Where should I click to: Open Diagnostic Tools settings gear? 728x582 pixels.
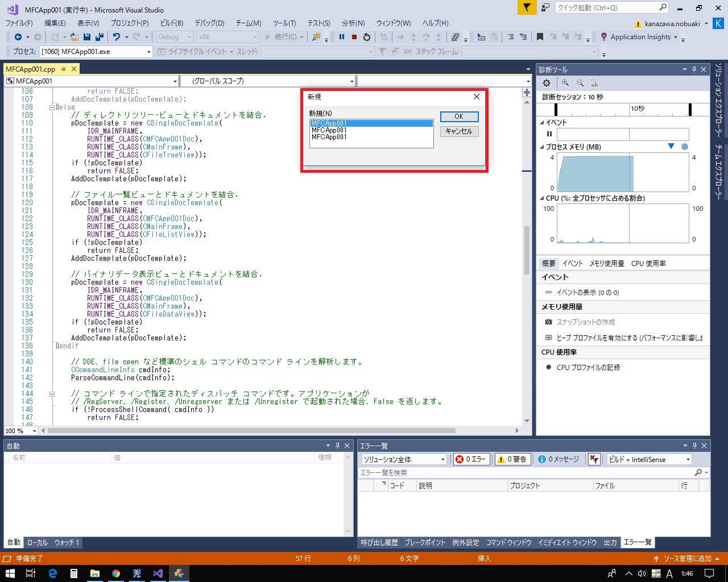click(x=547, y=83)
